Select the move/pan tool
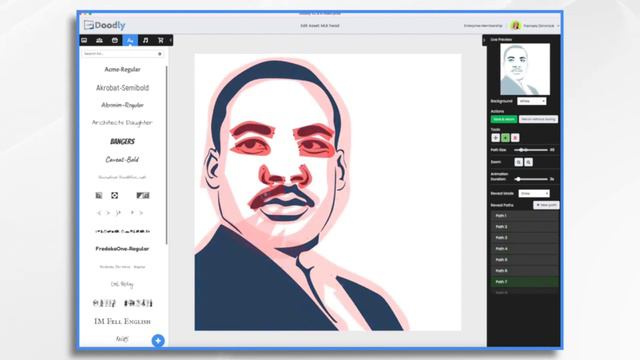 point(496,138)
